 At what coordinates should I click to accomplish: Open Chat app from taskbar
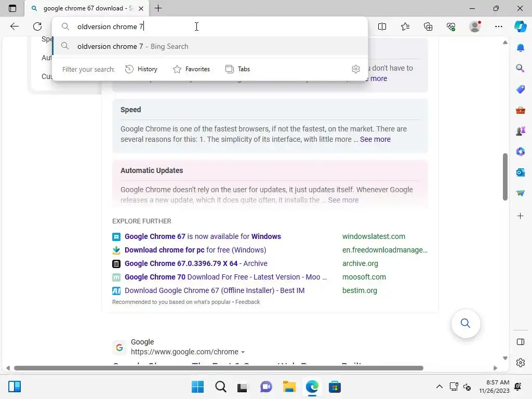(x=266, y=387)
